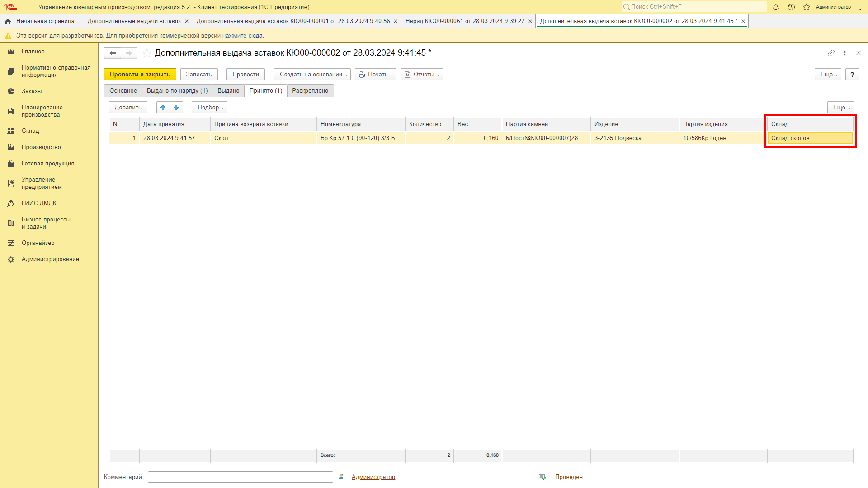Click the search field Поиск Ctrl+Shift+F

tap(694, 7)
